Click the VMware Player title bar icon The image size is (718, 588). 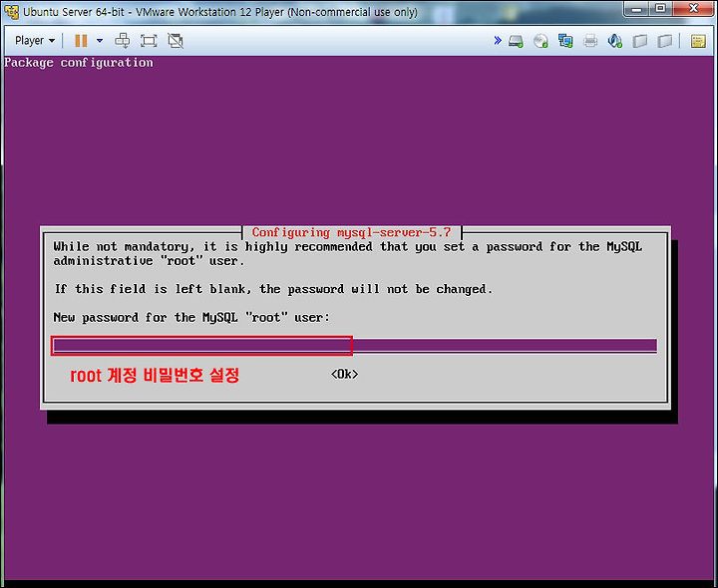pyautogui.click(x=11, y=11)
